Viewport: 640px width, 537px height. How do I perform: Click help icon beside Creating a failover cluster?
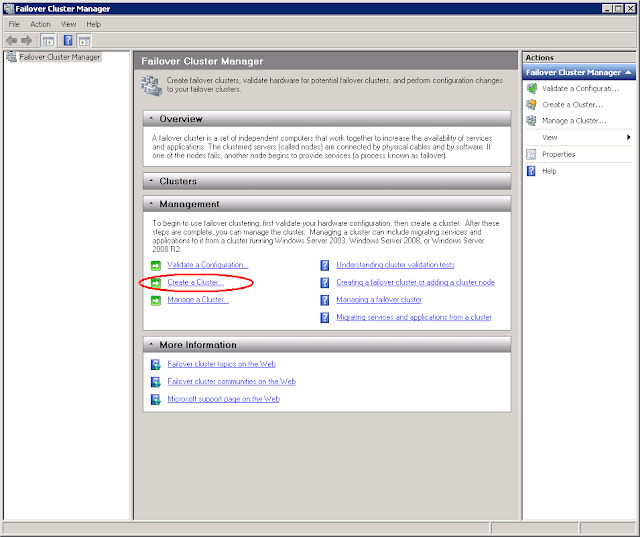(325, 283)
